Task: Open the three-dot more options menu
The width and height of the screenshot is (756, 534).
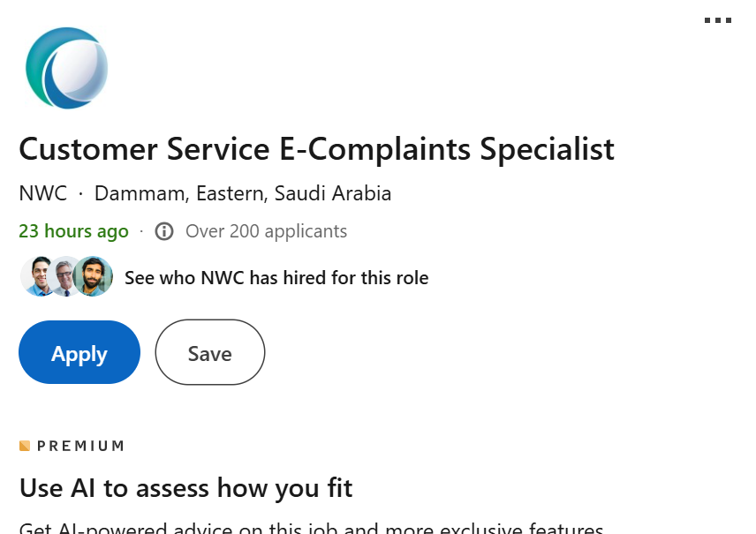Action: coord(718,20)
